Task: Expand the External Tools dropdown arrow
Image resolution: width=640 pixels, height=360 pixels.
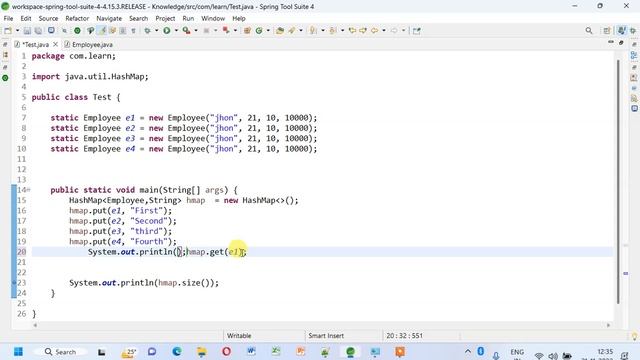Action: (x=196, y=31)
